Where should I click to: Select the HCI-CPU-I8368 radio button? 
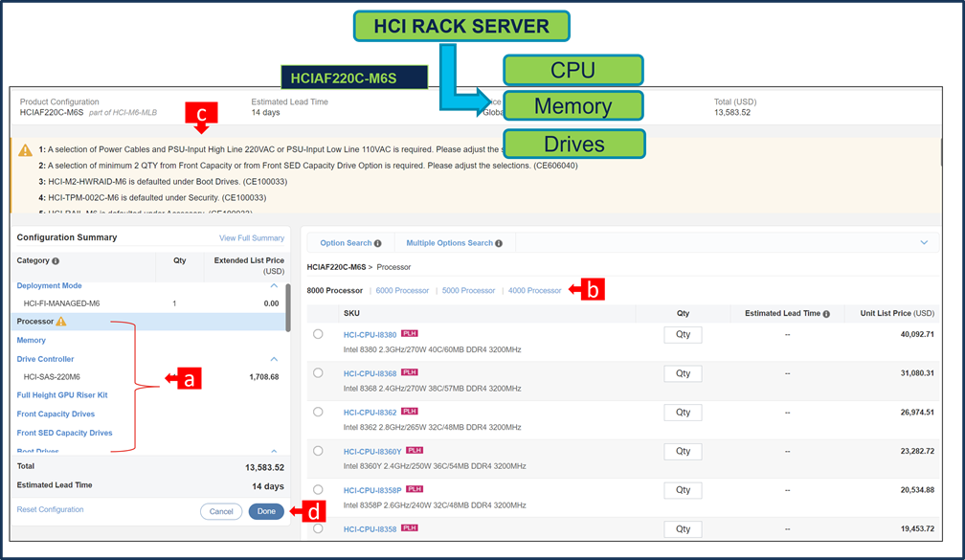coord(318,373)
